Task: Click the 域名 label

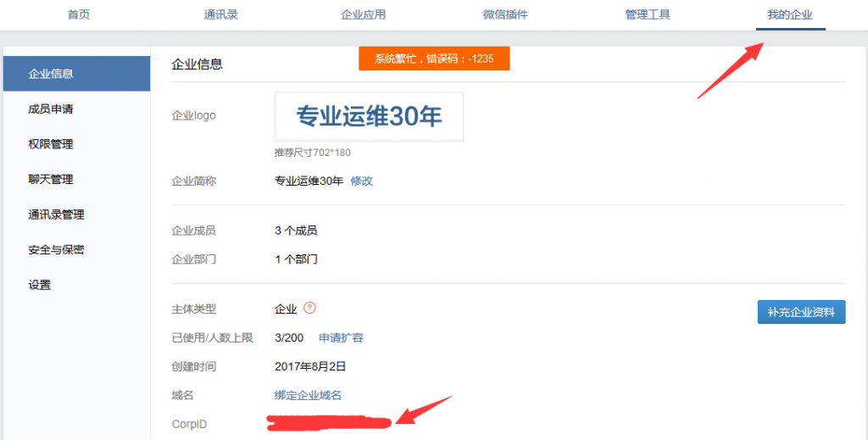Action: coord(183,395)
